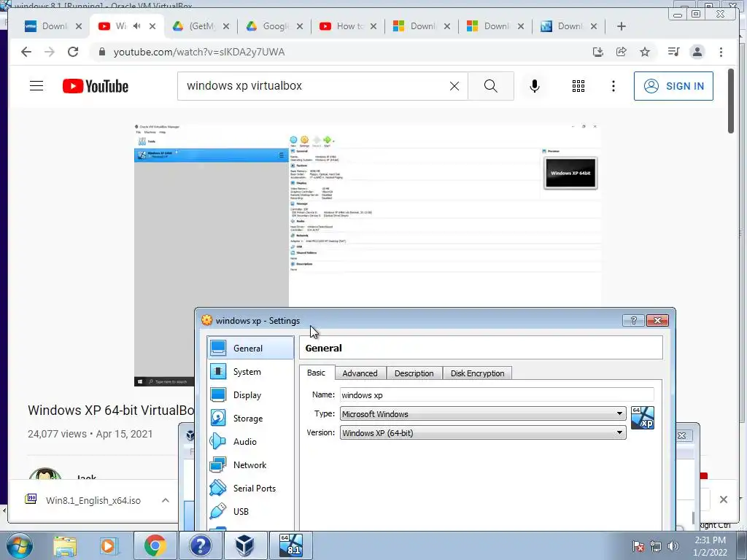The width and height of the screenshot is (747, 560).
Task: Open a new browser tab
Action: click(x=622, y=26)
